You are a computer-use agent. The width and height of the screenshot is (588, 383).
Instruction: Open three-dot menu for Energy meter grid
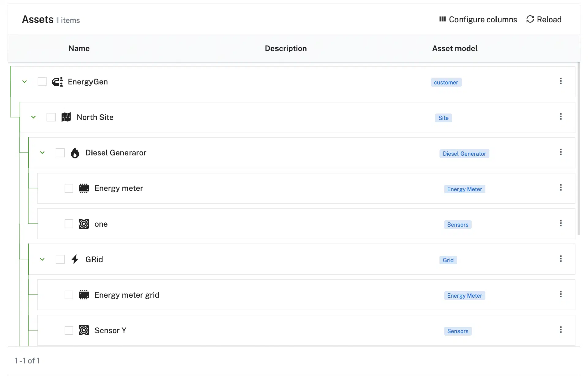pyautogui.click(x=561, y=294)
